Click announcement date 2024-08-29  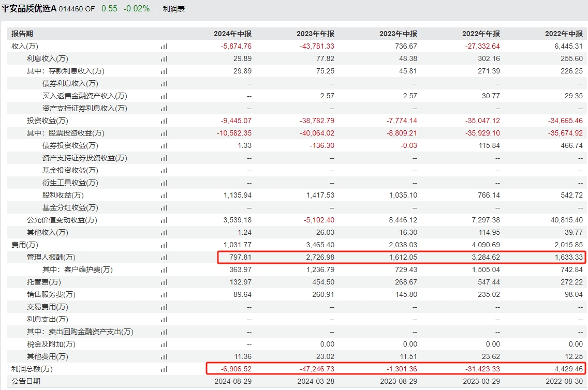click(233, 381)
